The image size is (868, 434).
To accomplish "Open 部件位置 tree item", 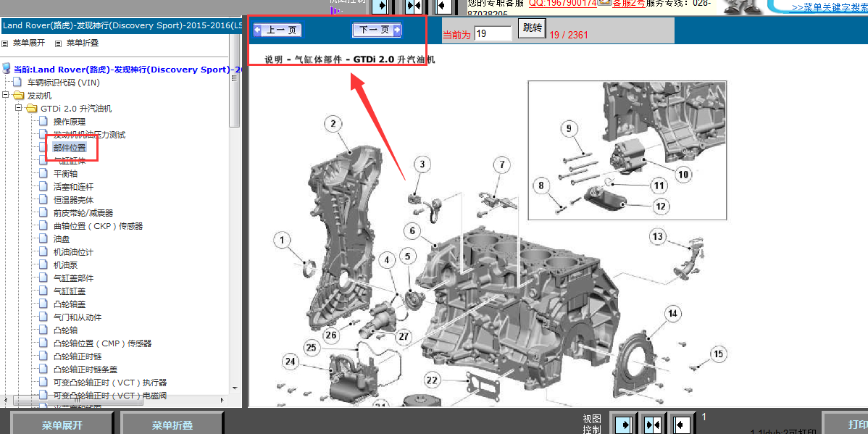I will tap(70, 147).
